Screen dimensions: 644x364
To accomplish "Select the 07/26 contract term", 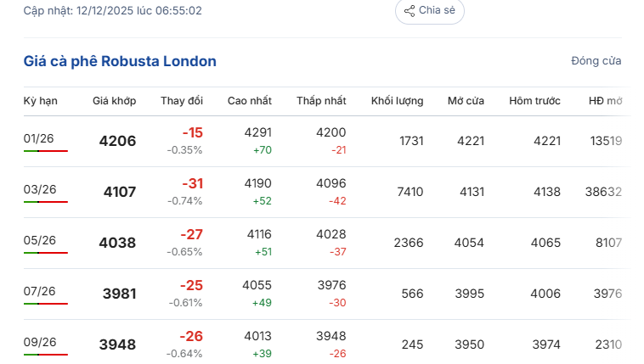I will click(x=39, y=291).
